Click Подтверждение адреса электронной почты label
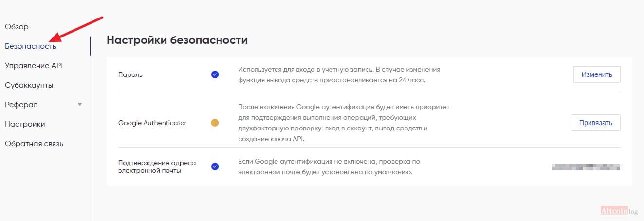Image resolution: width=644 pixels, height=221 pixels. [156, 166]
